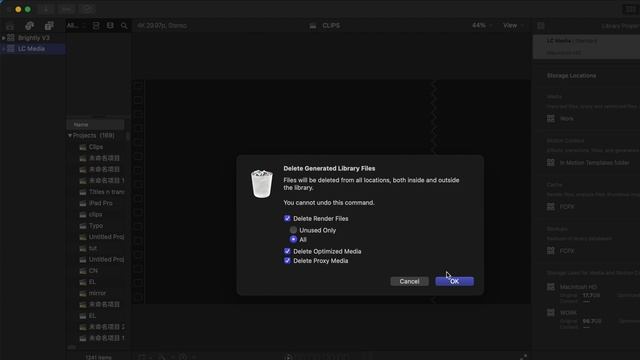This screenshot has width=640, height=360.
Task: Click the CLIPS viewer title
Action: pyautogui.click(x=331, y=25)
